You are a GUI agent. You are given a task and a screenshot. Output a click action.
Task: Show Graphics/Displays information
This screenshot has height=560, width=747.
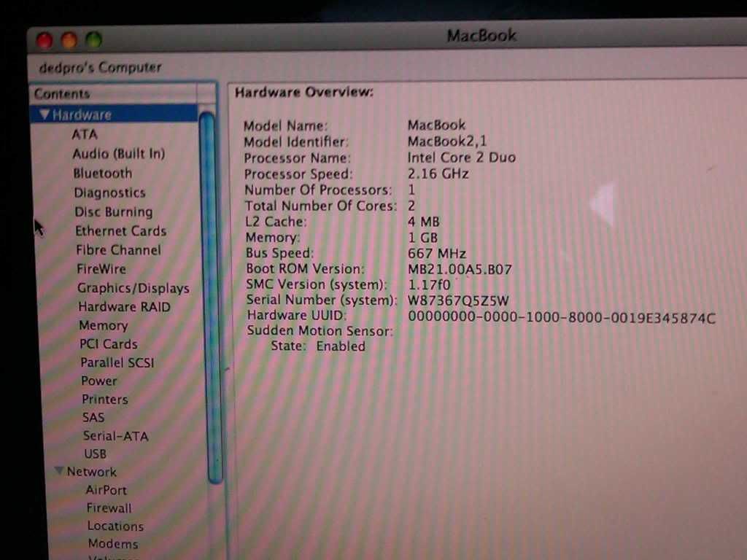click(x=133, y=288)
